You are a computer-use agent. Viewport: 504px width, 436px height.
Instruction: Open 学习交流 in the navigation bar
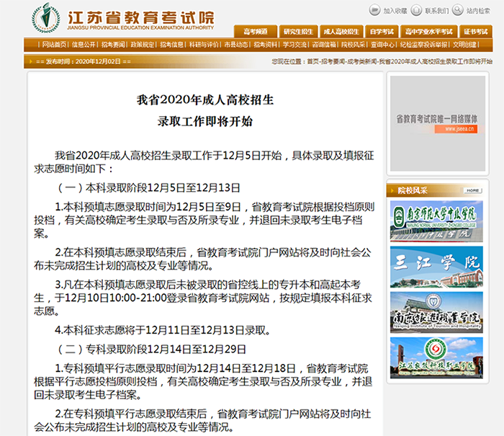(x=294, y=45)
